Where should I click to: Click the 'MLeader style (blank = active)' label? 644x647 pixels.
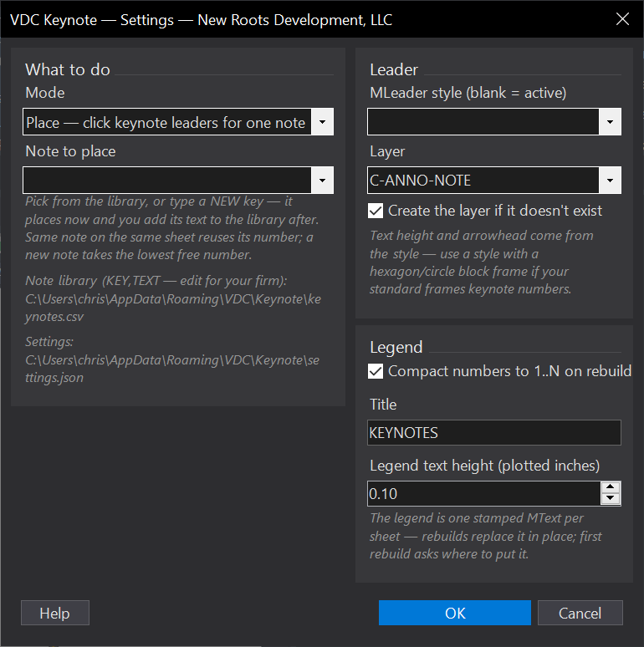click(x=468, y=93)
